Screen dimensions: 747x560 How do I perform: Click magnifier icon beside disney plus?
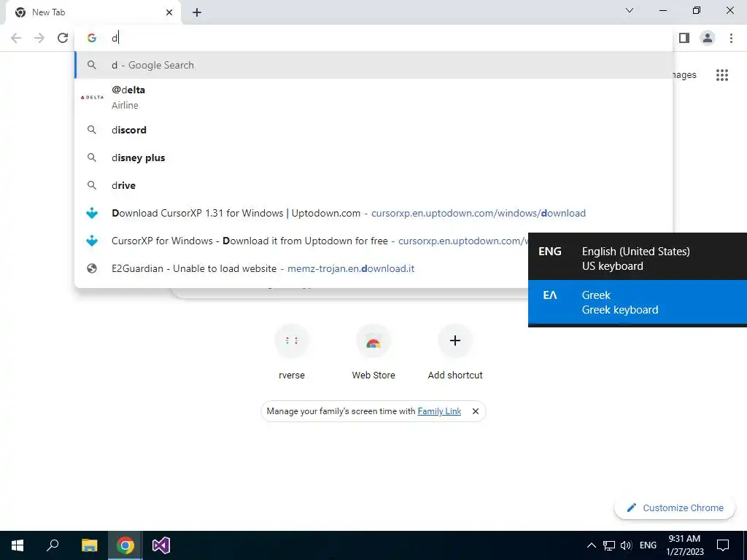tap(92, 157)
